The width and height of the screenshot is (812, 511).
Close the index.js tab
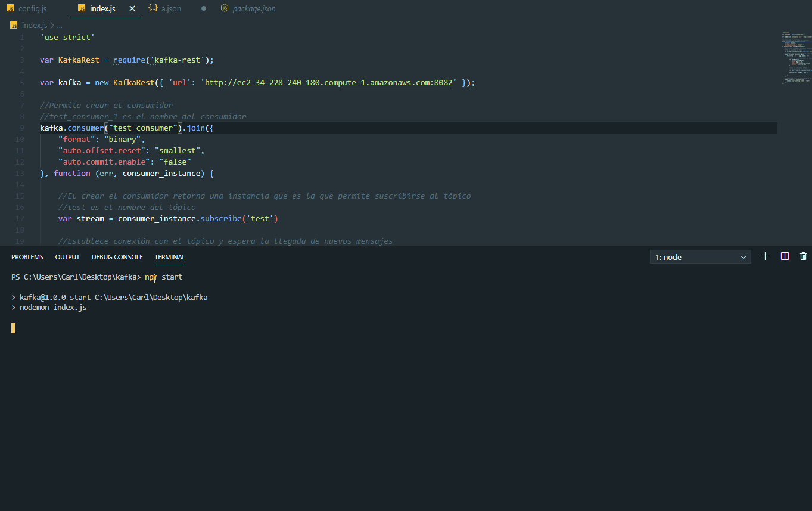pyautogui.click(x=132, y=9)
